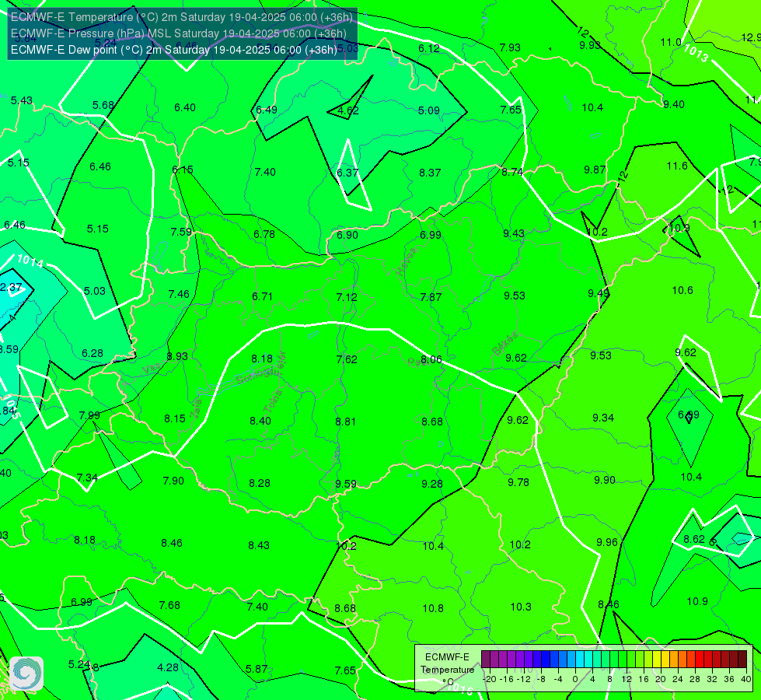
Task: Click the 9.87 dew point value
Action: [595, 170]
